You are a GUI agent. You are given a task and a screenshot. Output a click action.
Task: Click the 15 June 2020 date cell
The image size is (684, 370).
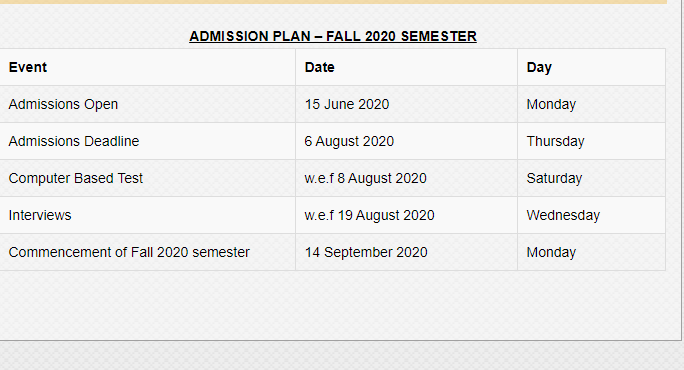(407, 104)
